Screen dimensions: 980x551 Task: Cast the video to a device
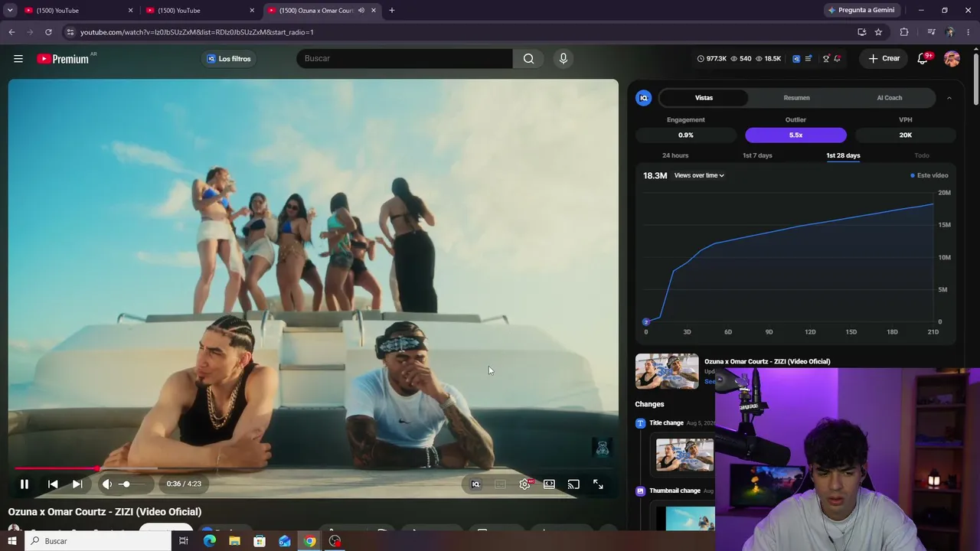573,484
